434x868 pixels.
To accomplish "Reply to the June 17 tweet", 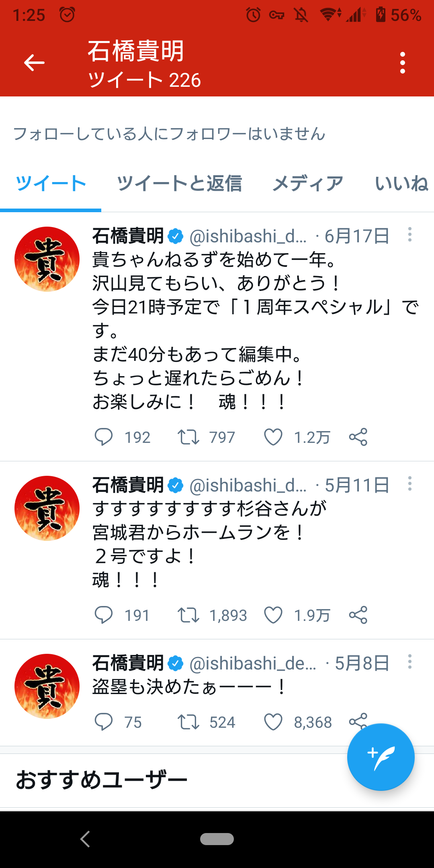I will (x=104, y=437).
